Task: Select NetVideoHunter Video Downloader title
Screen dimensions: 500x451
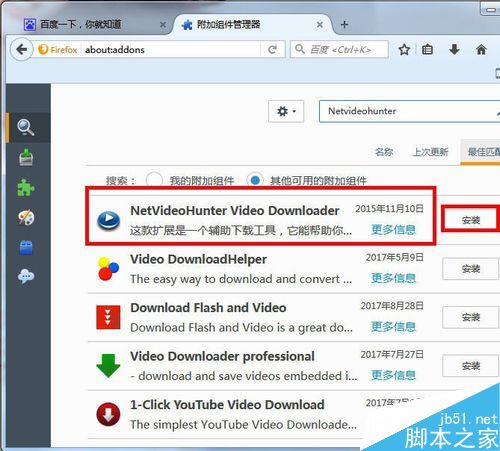Action: [x=235, y=211]
